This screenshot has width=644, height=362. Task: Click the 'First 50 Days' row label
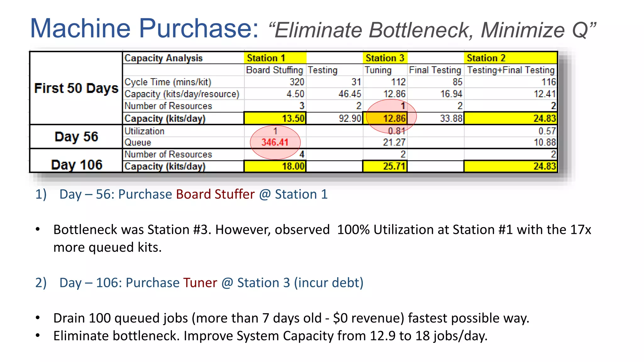tap(76, 88)
